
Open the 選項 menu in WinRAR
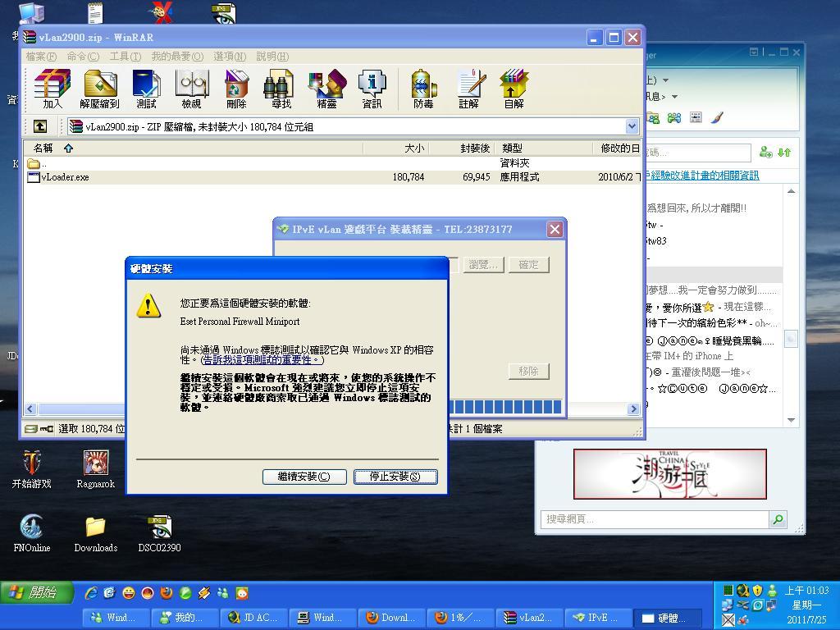tap(230, 57)
